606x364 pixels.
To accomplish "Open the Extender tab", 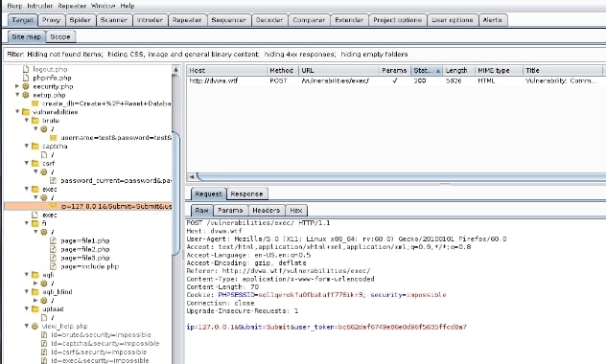I will (349, 20).
